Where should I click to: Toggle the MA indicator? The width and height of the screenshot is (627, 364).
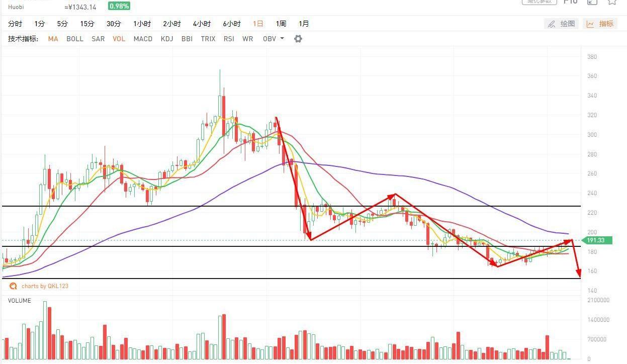click(x=53, y=39)
